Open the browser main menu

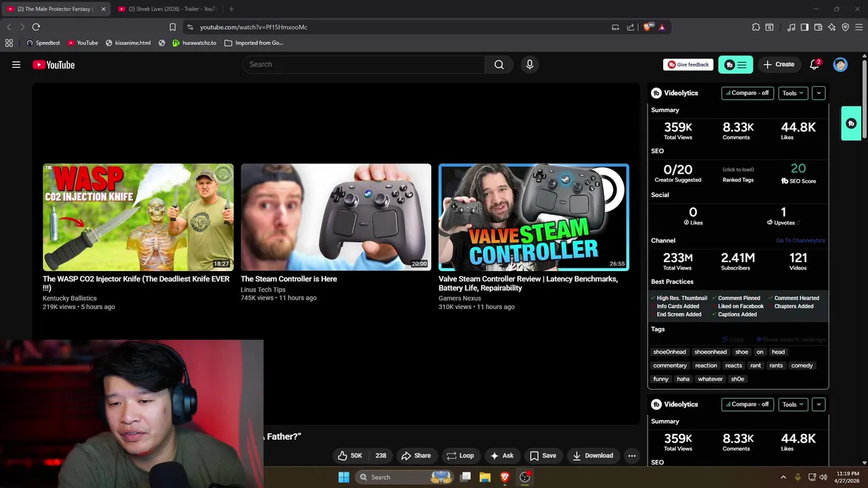(859, 27)
